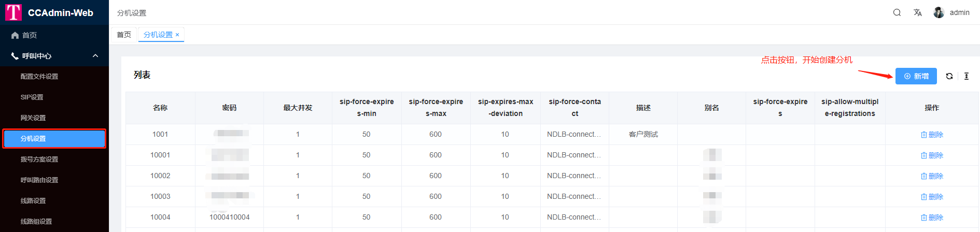Click the 名称 column header
Viewport: 980px width, 232px height.
tap(160, 108)
